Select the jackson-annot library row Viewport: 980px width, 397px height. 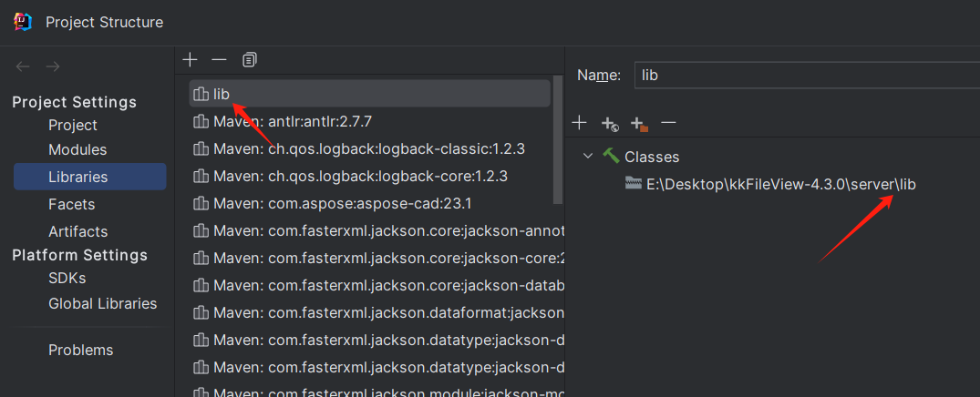point(377,231)
